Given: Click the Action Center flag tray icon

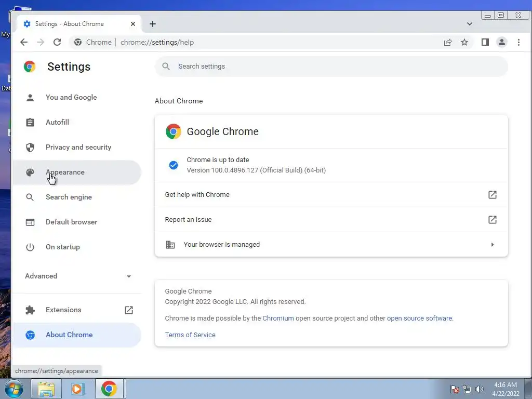Looking at the screenshot, I should click(455, 389).
